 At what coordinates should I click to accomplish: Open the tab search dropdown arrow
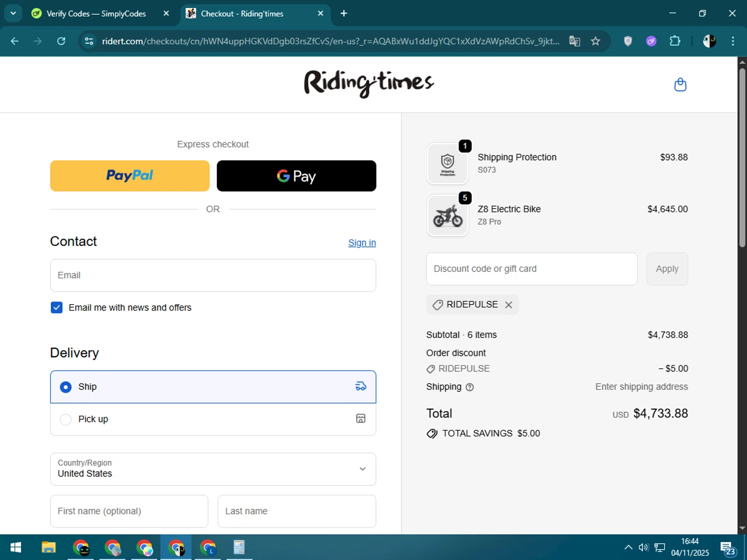[x=13, y=13]
